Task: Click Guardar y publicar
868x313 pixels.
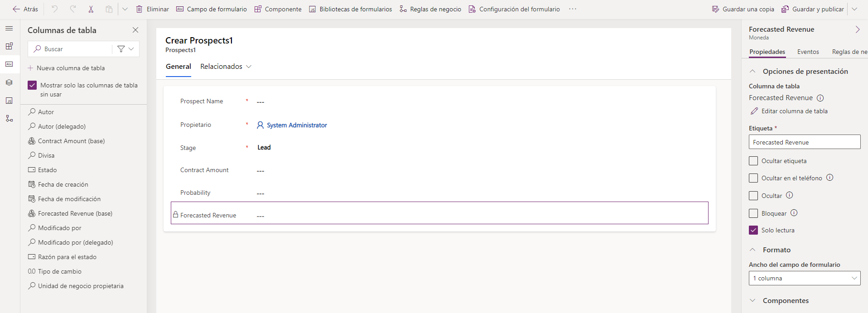Action: pos(813,9)
